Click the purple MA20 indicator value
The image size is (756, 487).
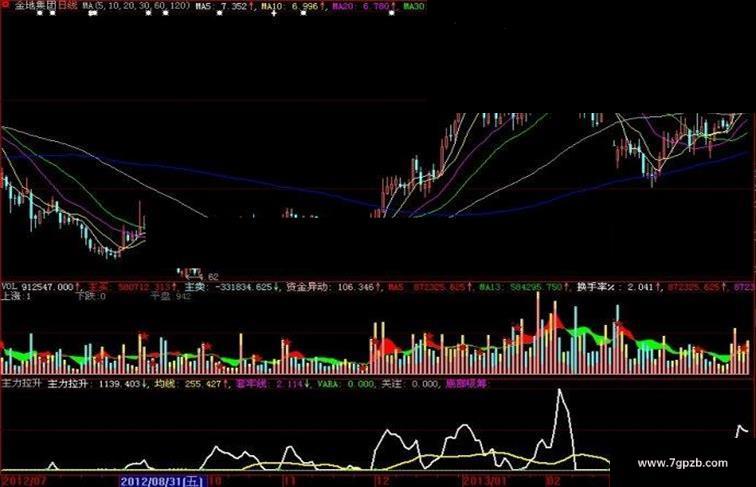pos(377,6)
